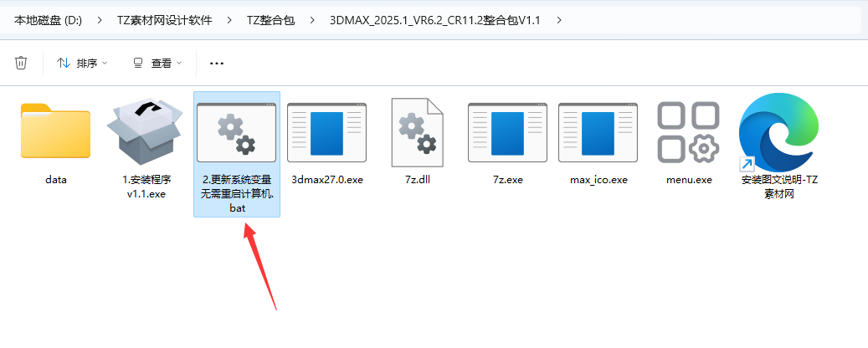Select the 3dmax27.0.exe file icon
The width and height of the screenshot is (868, 348).
(x=327, y=133)
